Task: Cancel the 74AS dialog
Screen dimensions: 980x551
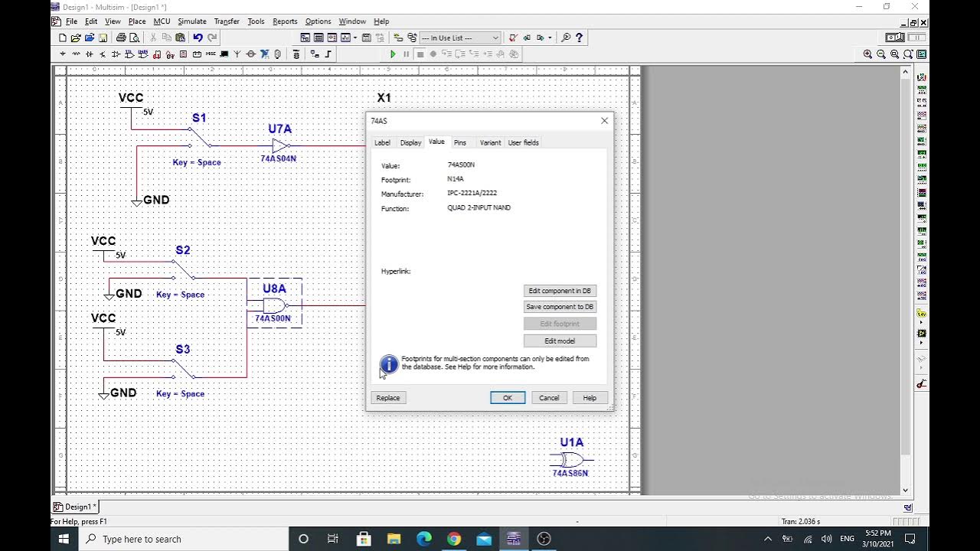Action: 549,398
